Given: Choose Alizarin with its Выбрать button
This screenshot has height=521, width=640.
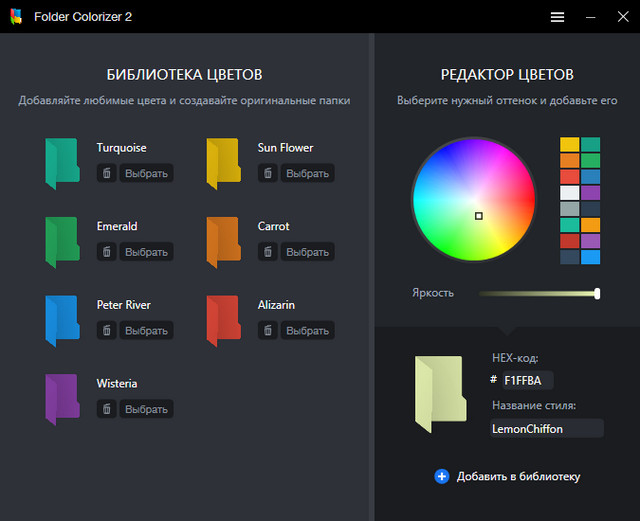Looking at the screenshot, I should coord(307,330).
